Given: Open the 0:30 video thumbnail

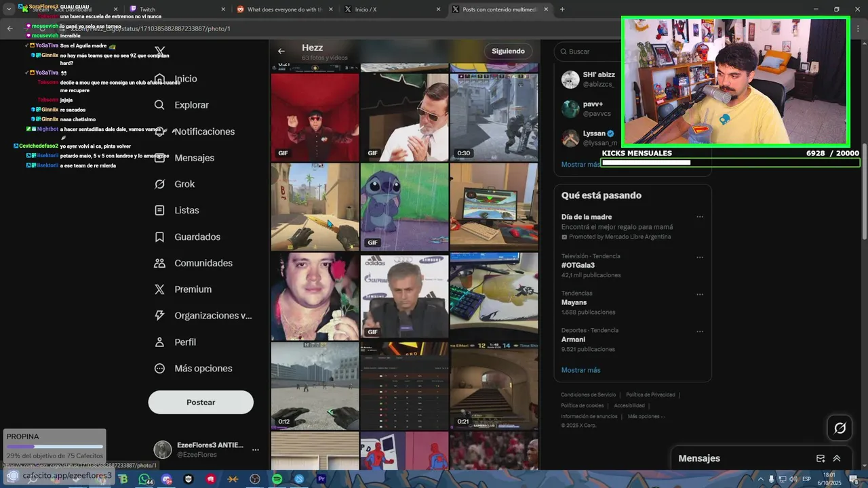Looking at the screenshot, I should click(494, 117).
